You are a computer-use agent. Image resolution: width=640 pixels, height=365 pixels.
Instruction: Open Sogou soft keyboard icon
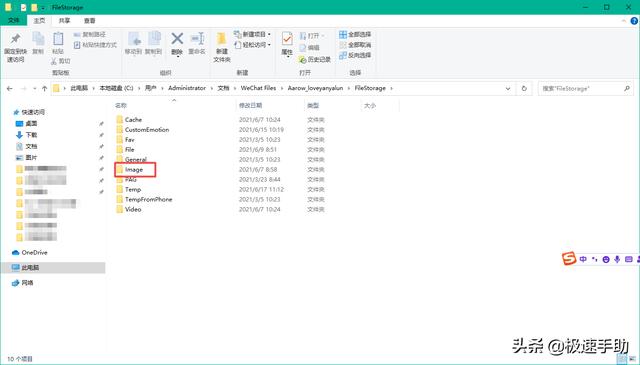coord(629,259)
